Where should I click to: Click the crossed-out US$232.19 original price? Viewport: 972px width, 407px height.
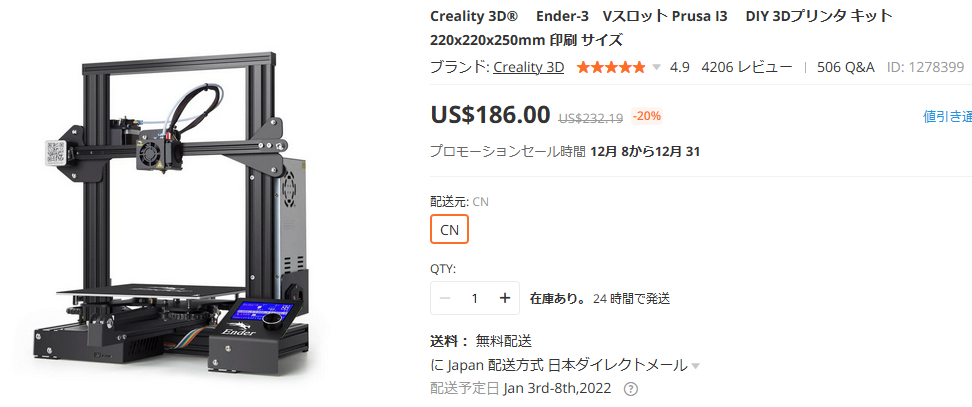(x=591, y=118)
